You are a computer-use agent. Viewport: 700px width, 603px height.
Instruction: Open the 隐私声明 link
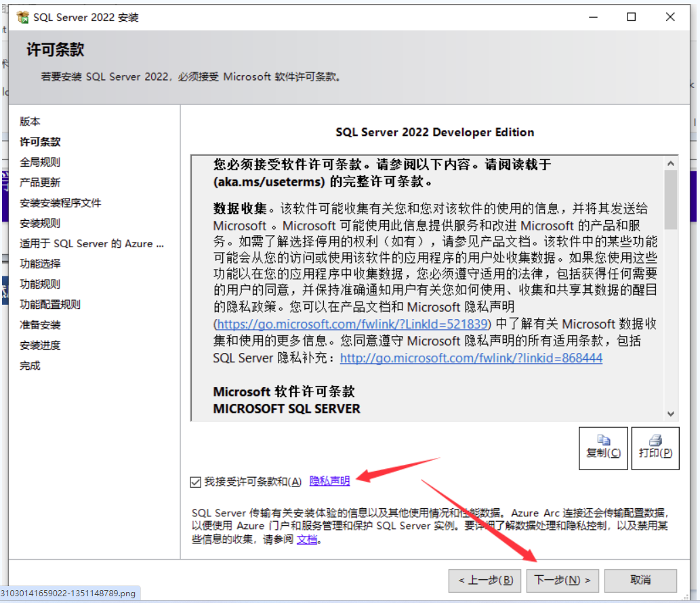(x=329, y=481)
